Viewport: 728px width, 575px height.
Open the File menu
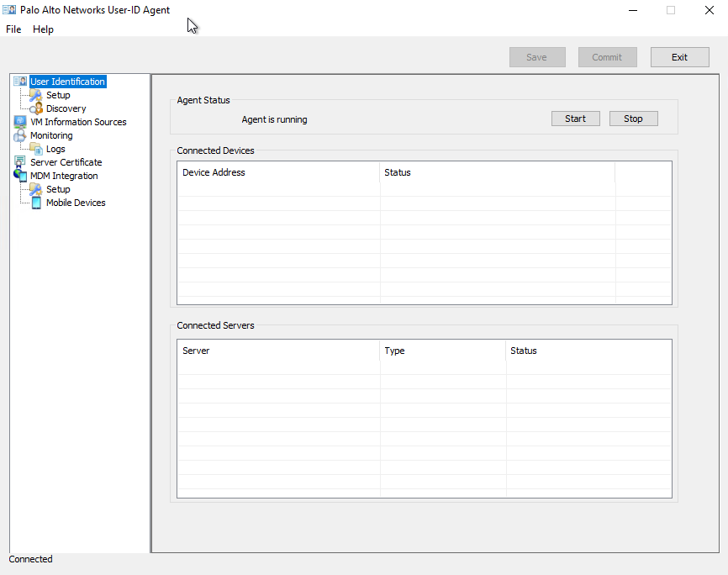click(x=13, y=29)
